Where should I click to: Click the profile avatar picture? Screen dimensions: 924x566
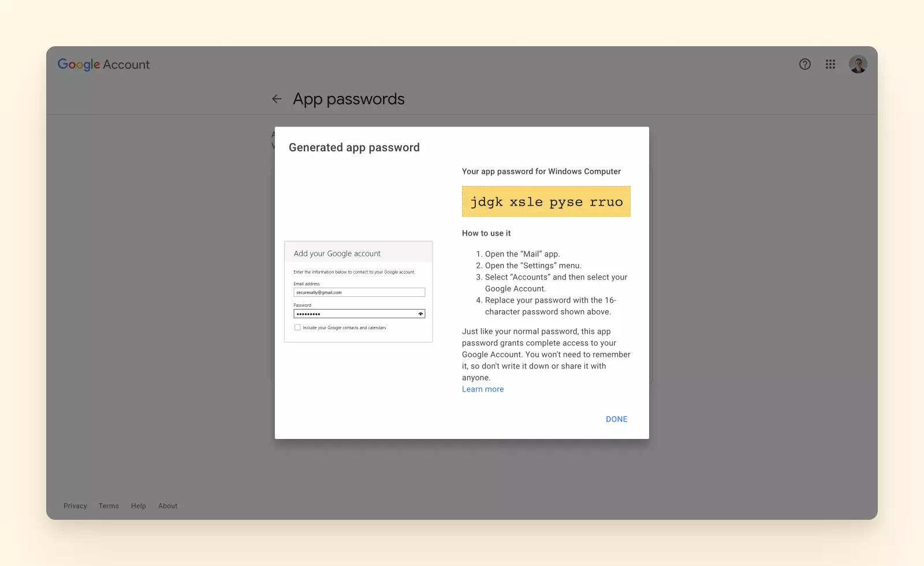pyautogui.click(x=858, y=64)
